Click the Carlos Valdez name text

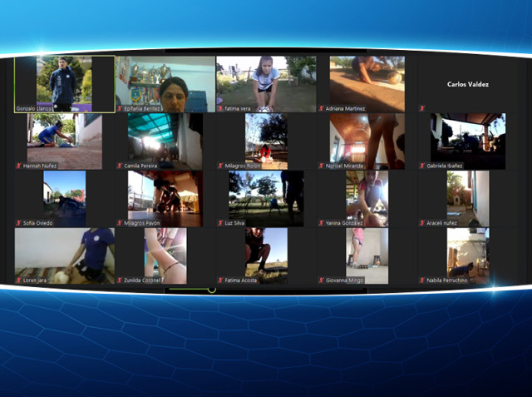click(468, 84)
